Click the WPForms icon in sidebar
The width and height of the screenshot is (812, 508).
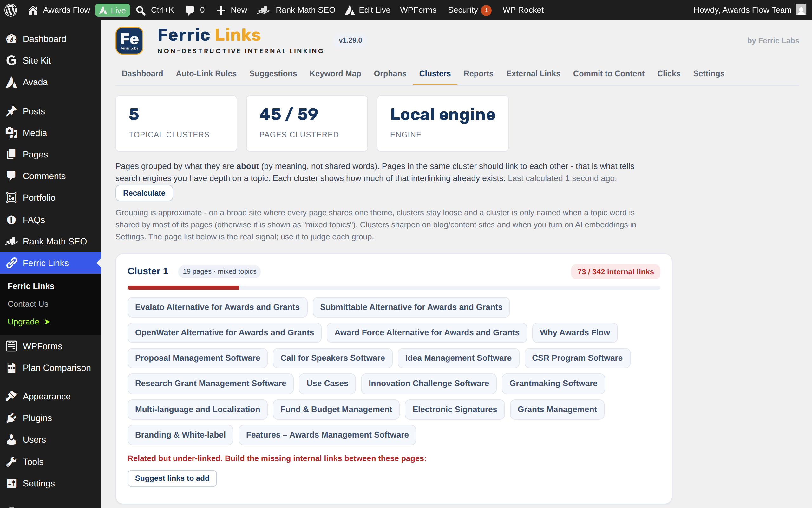point(11,346)
